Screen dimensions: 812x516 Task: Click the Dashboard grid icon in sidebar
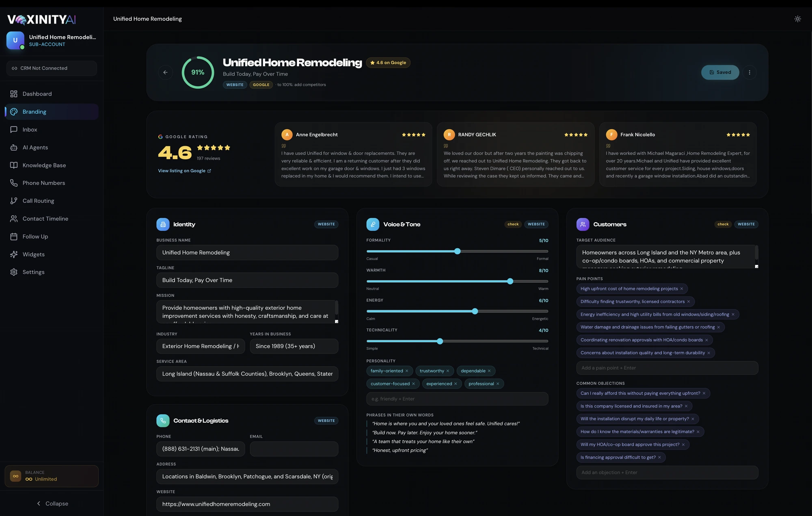tap(14, 94)
